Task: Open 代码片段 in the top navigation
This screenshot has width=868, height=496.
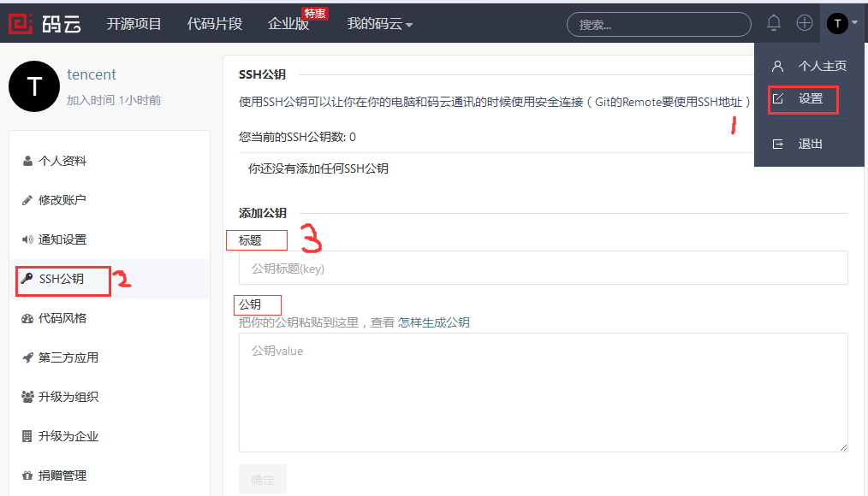Action: pos(214,24)
